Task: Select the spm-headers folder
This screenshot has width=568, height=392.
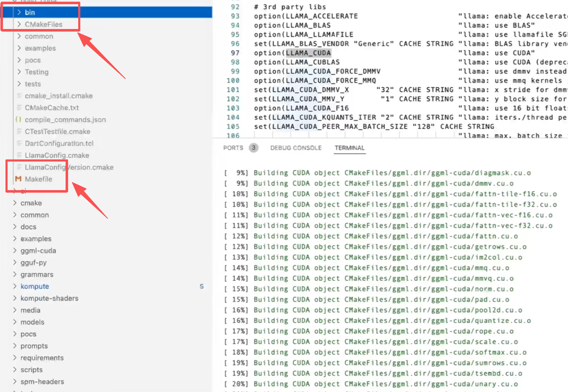Action: click(42, 382)
